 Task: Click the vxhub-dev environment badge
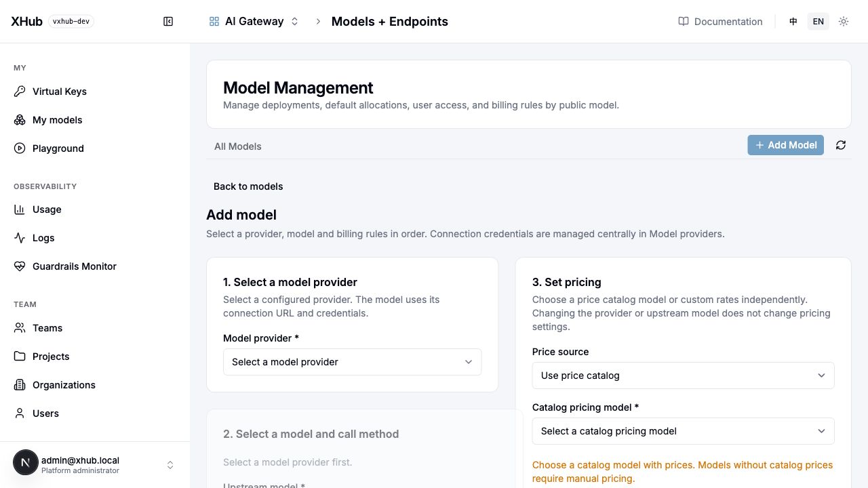point(71,21)
